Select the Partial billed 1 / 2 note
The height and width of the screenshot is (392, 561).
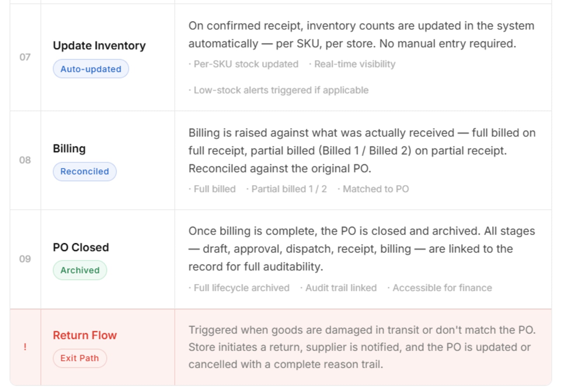point(286,189)
